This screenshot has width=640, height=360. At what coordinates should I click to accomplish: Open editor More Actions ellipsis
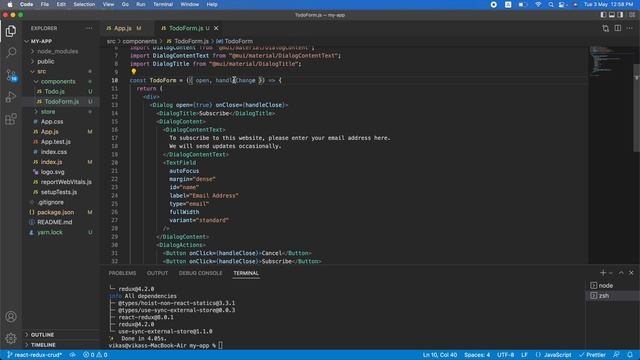pos(629,28)
